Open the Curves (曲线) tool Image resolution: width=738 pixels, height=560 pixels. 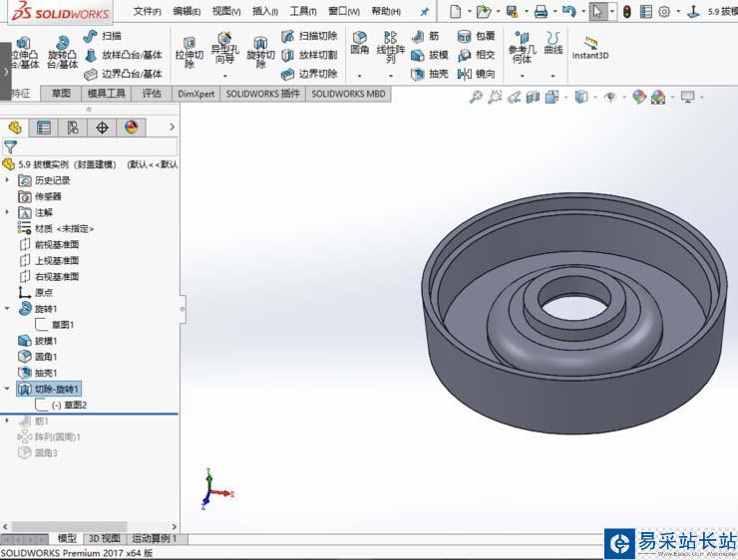click(x=553, y=43)
